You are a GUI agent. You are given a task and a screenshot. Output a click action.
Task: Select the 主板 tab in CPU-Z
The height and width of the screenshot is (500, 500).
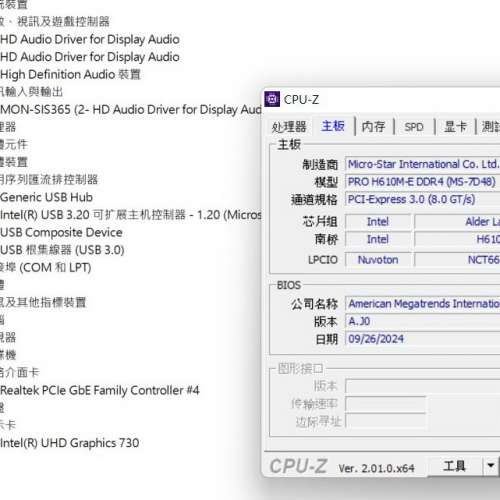(x=333, y=126)
